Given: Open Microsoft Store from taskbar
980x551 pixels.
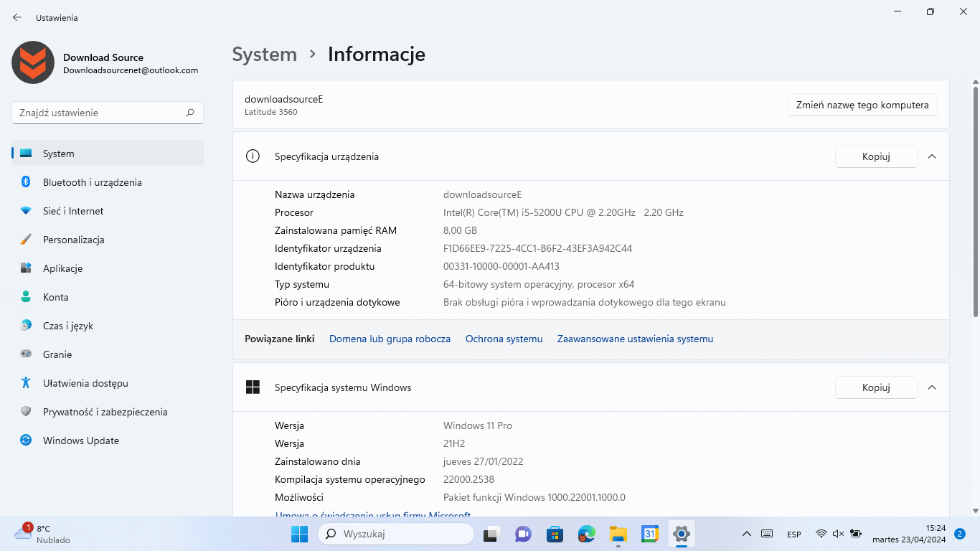Looking at the screenshot, I should tap(555, 534).
